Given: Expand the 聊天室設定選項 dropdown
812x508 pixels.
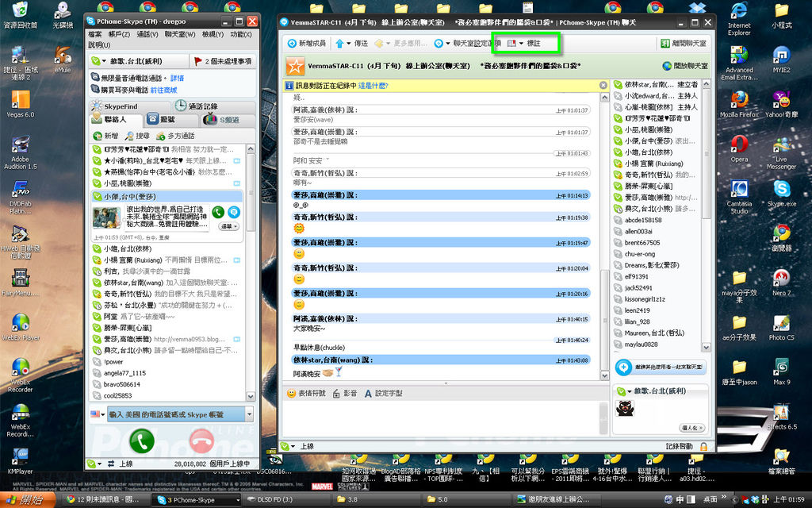Looking at the screenshot, I should click(447, 44).
